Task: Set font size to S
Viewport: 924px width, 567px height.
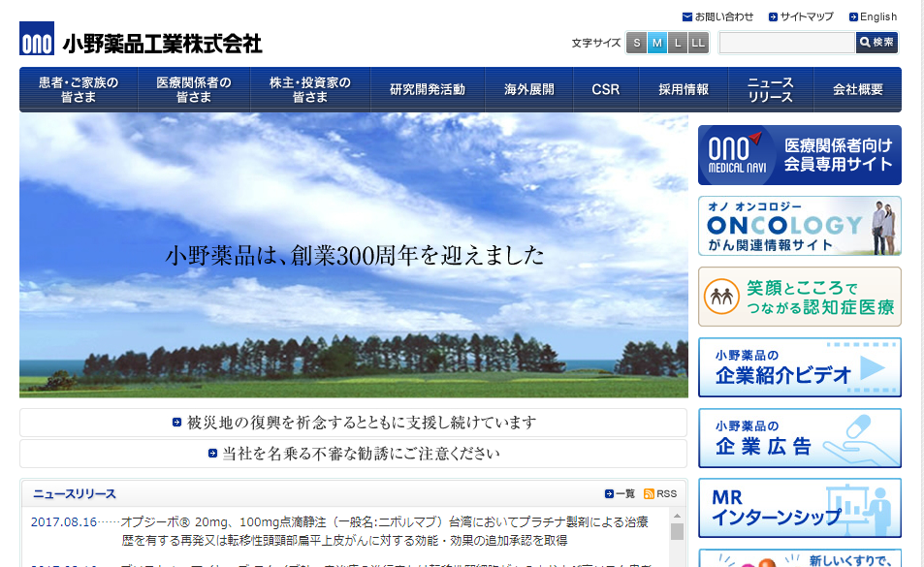Action: tap(636, 43)
